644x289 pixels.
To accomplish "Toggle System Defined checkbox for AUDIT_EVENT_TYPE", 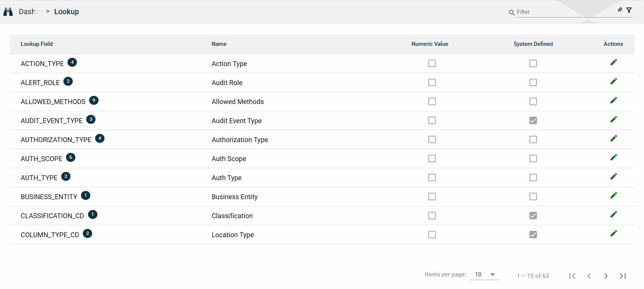I will pyautogui.click(x=533, y=120).
